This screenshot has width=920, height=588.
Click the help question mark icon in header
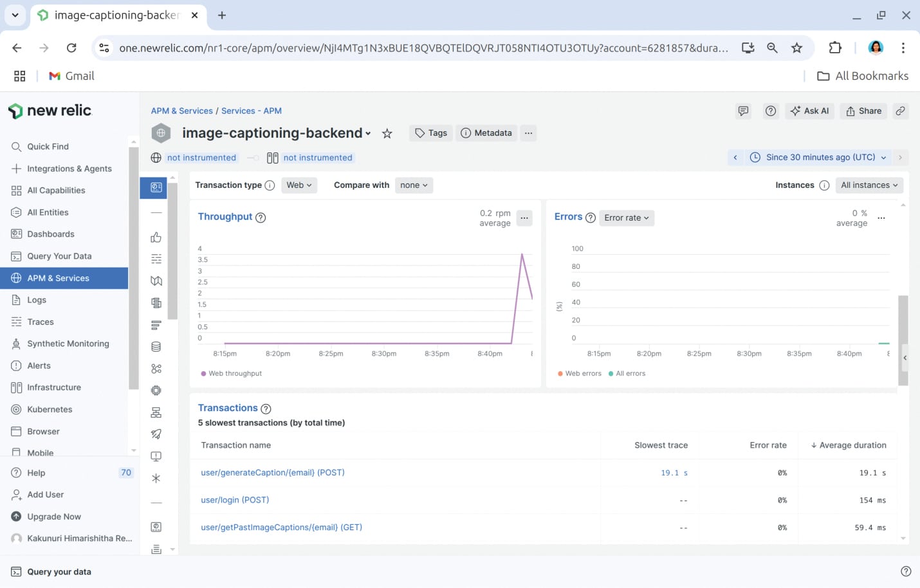coord(770,111)
